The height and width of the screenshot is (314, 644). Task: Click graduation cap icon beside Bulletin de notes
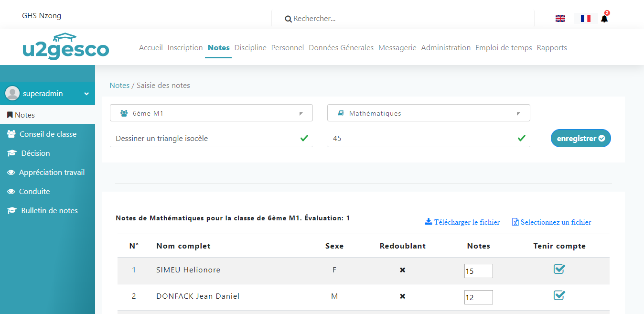coord(12,211)
